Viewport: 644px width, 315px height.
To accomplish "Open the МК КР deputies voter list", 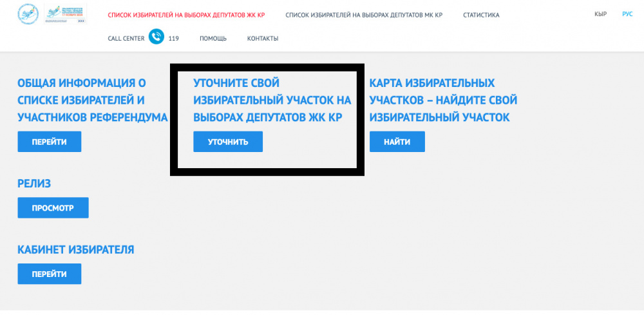I will point(365,15).
